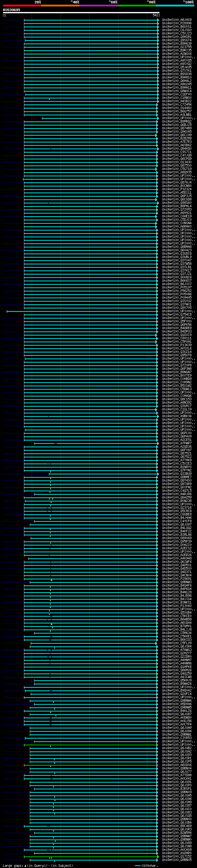The image size is (197, 868).
Task: Click the query end position 542
Action: coord(155,15)
